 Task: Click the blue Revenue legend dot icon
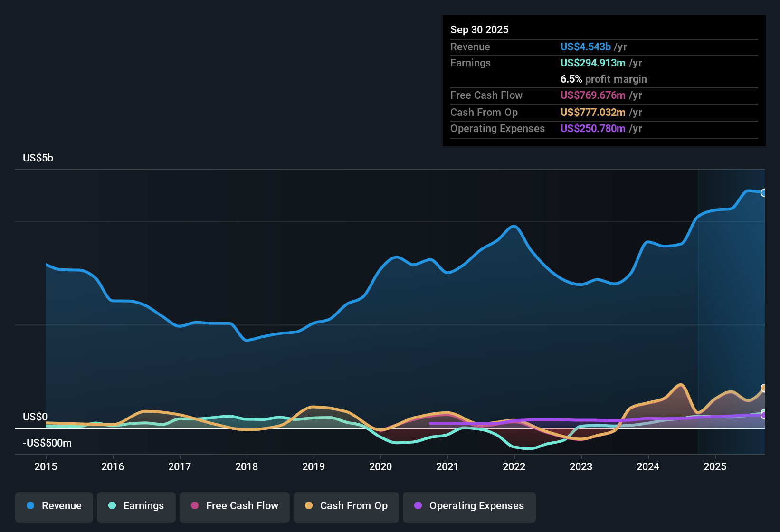(30, 506)
